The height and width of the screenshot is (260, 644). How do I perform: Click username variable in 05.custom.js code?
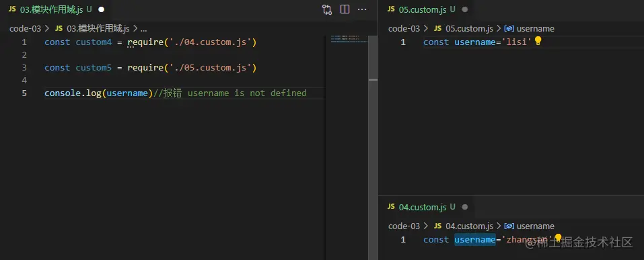pos(475,42)
